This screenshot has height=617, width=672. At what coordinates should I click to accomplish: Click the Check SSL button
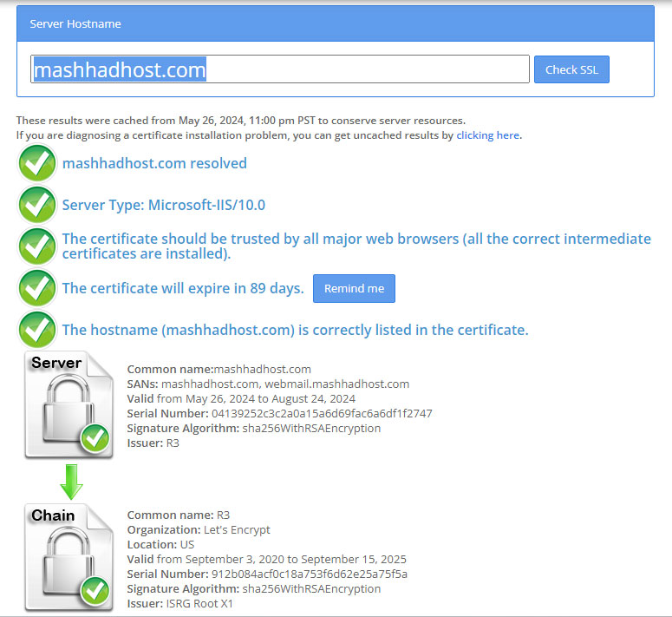[571, 69]
